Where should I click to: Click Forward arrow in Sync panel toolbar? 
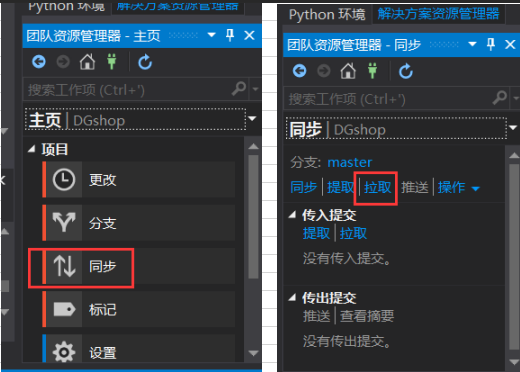coord(324,71)
